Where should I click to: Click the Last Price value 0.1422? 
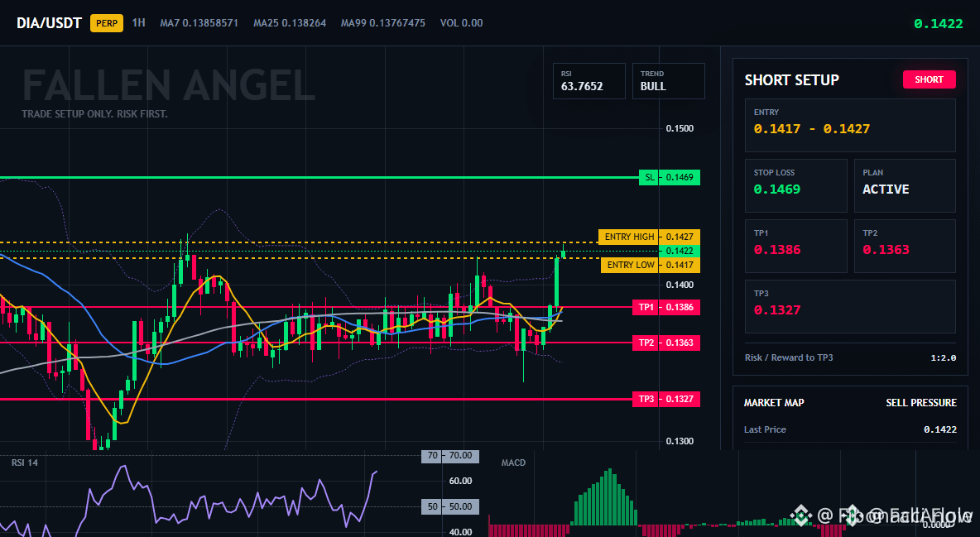click(940, 429)
